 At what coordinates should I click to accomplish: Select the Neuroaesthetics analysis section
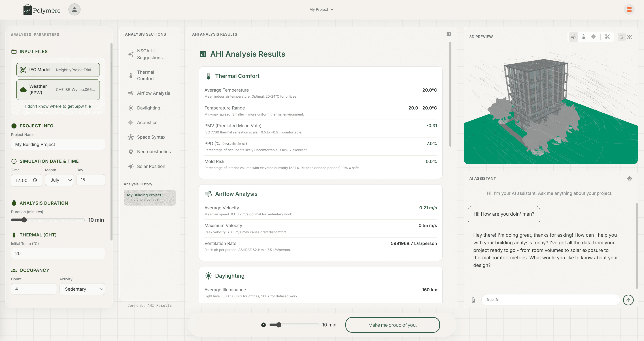tap(153, 152)
